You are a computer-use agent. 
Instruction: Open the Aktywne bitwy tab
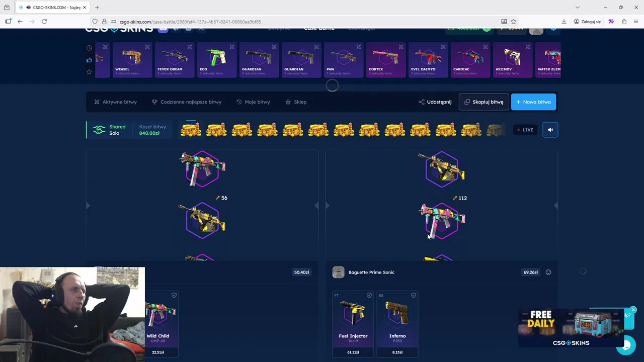(x=115, y=102)
